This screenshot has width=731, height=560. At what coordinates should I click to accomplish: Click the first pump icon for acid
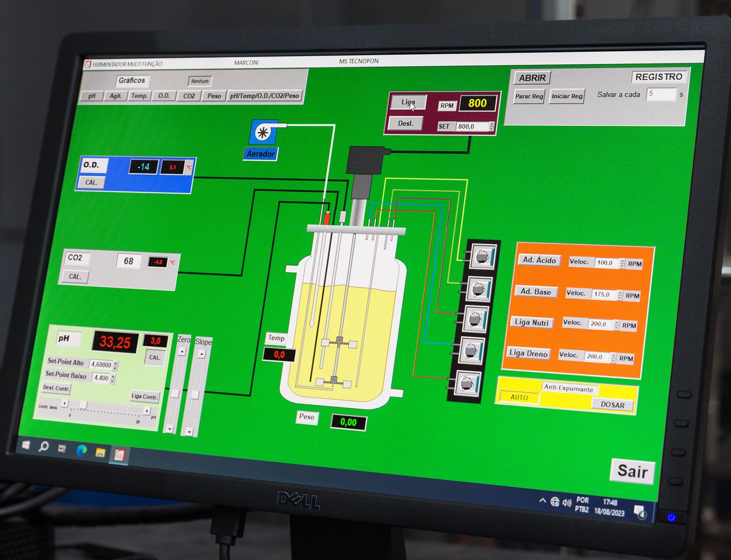point(482,256)
